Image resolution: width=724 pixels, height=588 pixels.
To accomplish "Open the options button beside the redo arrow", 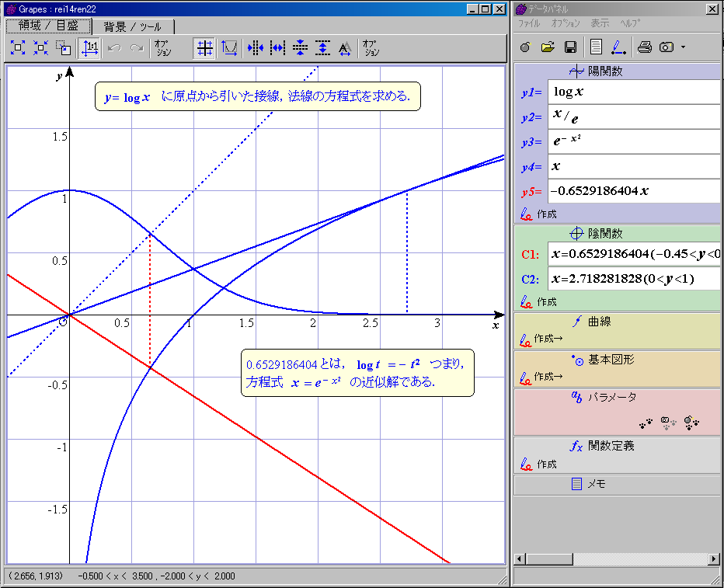I will pyautogui.click(x=162, y=48).
